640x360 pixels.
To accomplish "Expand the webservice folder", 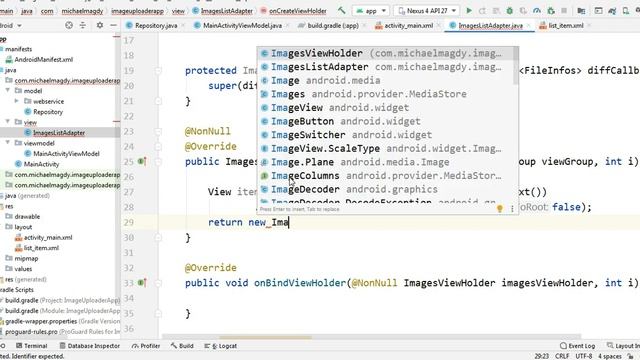I will point(17,101).
